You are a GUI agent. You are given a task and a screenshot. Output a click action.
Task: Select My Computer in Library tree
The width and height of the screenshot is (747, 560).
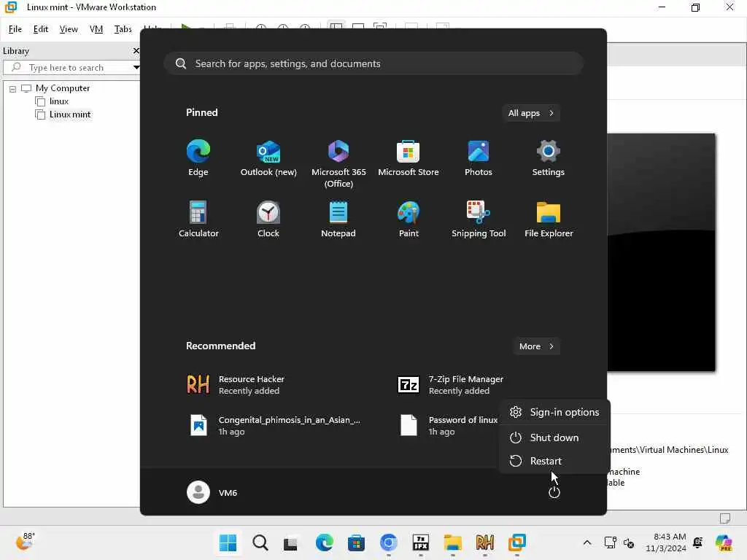point(63,88)
